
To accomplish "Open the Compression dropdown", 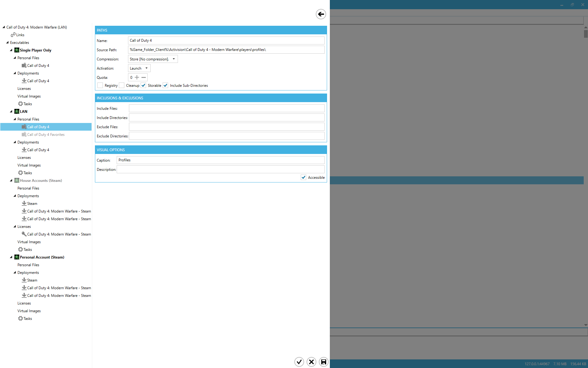I will [x=174, y=59].
